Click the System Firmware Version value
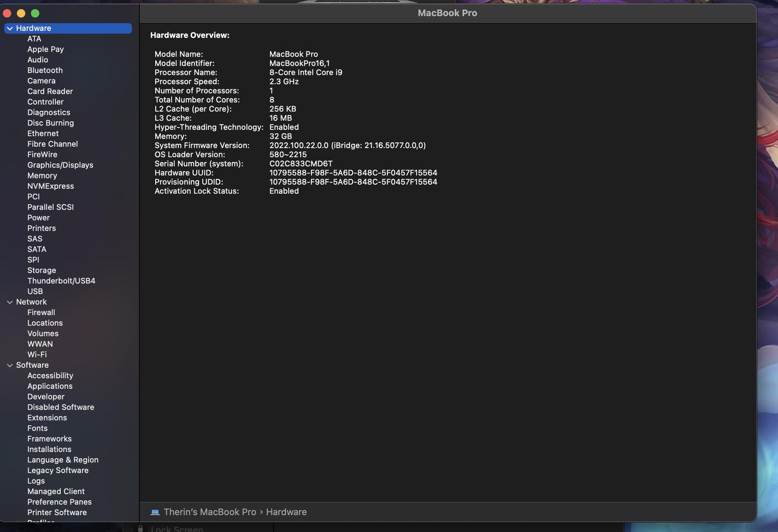 tap(347, 145)
